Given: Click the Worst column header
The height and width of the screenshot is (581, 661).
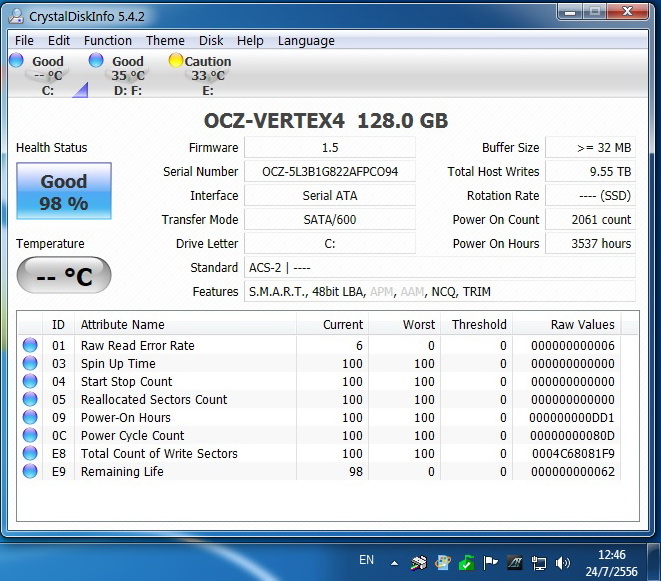Looking at the screenshot, I should [x=404, y=324].
